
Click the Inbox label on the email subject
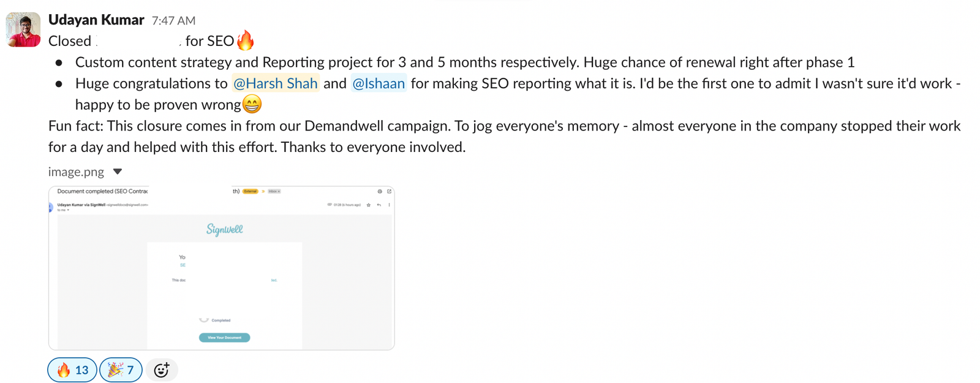(273, 191)
